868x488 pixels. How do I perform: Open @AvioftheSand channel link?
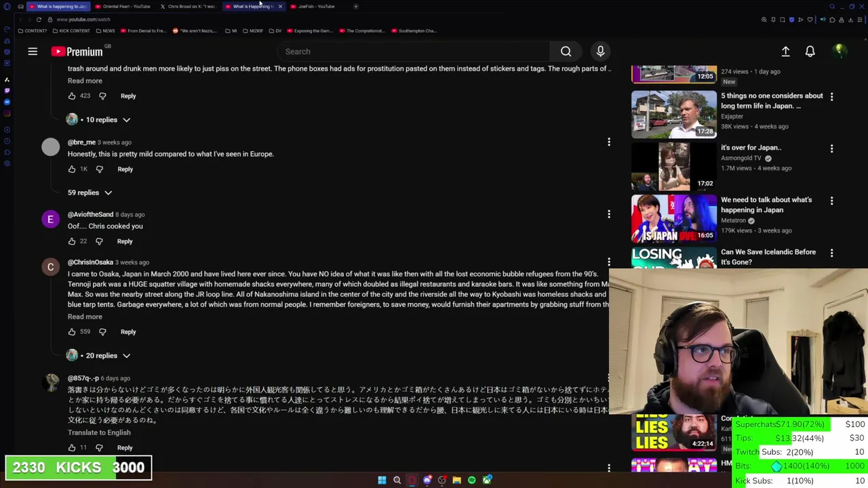pyautogui.click(x=90, y=214)
